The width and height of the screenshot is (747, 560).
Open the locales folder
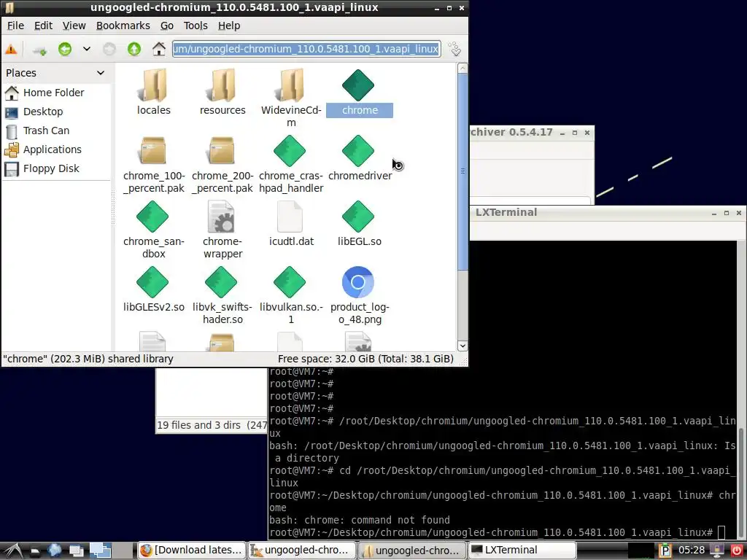(153, 92)
